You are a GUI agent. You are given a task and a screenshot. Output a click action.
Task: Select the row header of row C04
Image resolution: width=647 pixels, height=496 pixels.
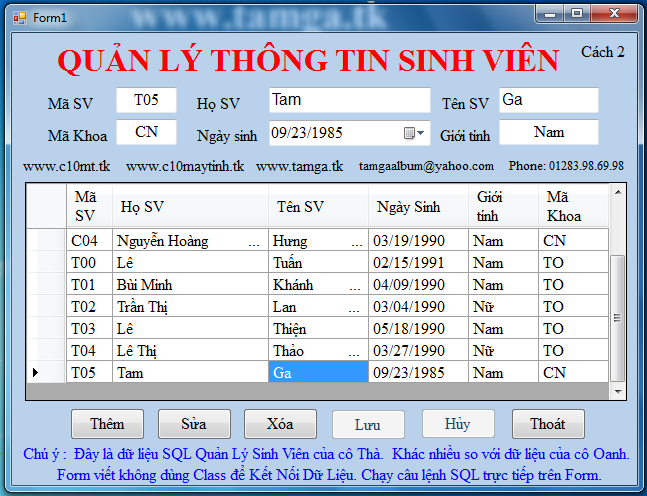[x=46, y=240]
